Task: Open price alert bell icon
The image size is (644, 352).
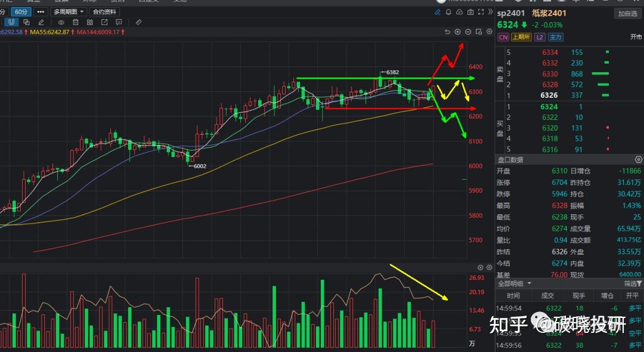Action: click(448, 12)
